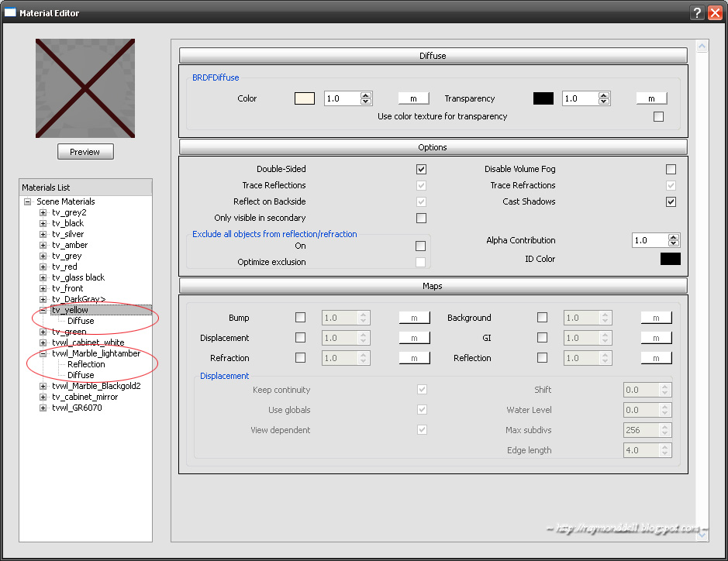Screen dimensions: 728x561
Task: Open the Transparency texture map 'm' button
Action: 651,98
